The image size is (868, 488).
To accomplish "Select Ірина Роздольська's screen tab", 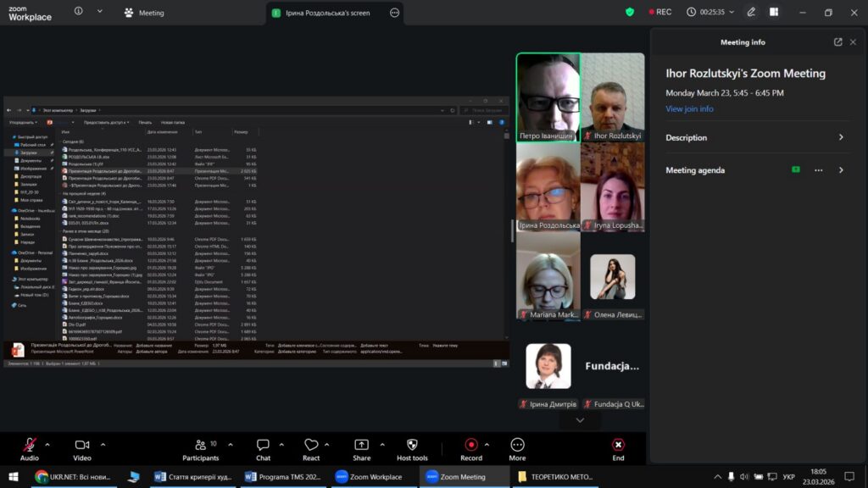I will click(325, 13).
